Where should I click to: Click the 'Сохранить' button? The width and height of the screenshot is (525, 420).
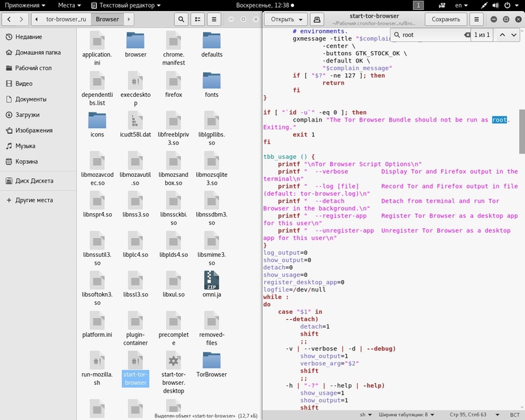pos(446,19)
